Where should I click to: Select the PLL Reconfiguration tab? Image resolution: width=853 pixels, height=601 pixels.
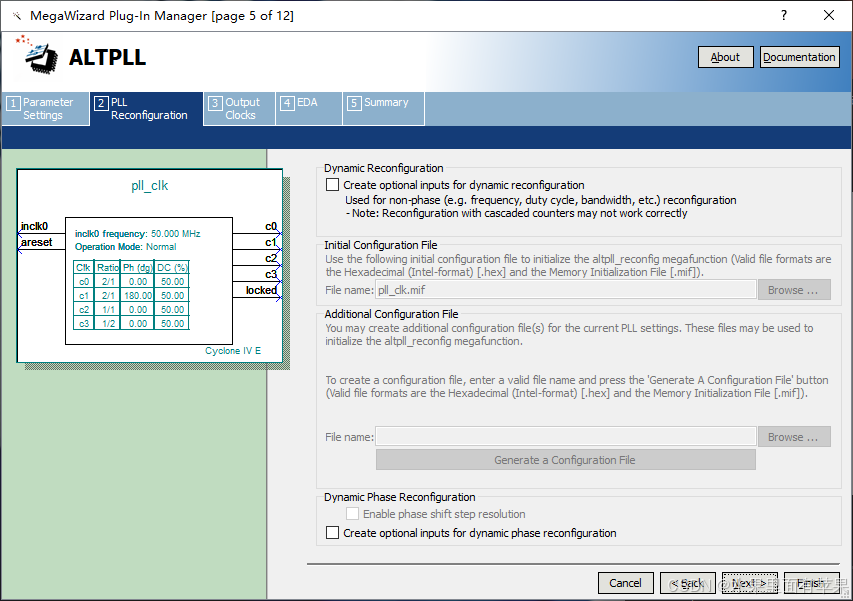point(147,109)
